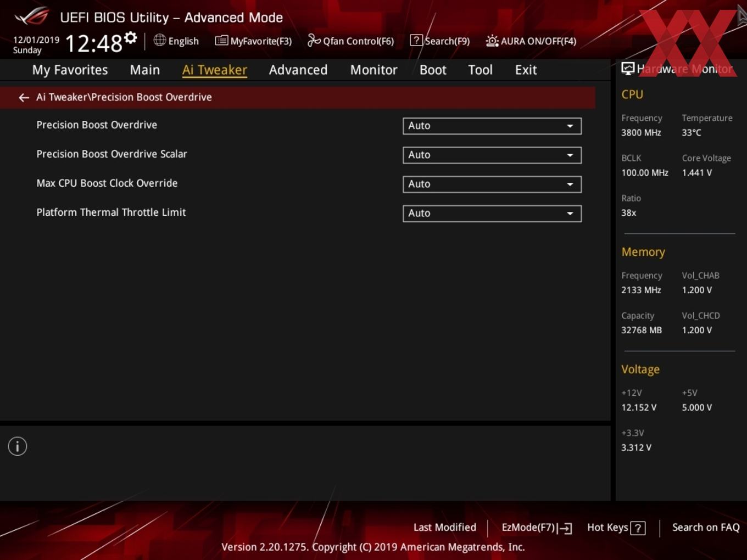Click the info circle icon

coord(18,446)
